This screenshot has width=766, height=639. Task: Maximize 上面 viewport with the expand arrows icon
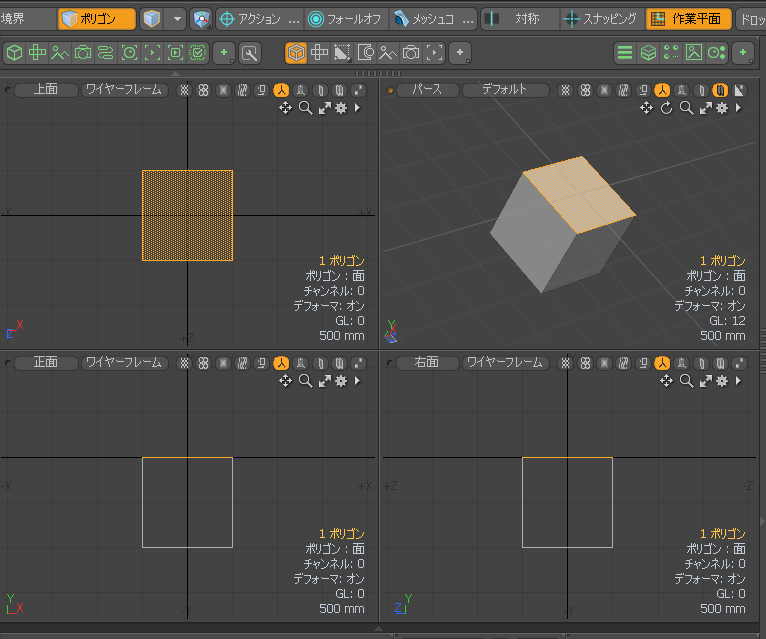pyautogui.click(x=324, y=108)
